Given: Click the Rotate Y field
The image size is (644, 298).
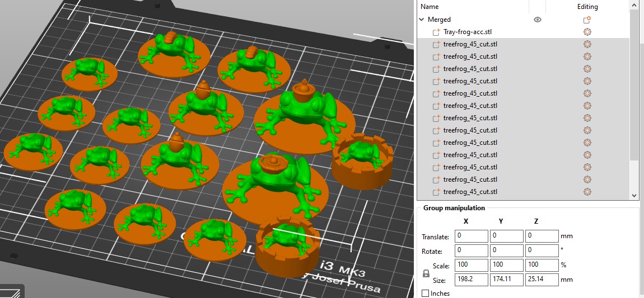Looking at the screenshot, I should click(506, 250).
